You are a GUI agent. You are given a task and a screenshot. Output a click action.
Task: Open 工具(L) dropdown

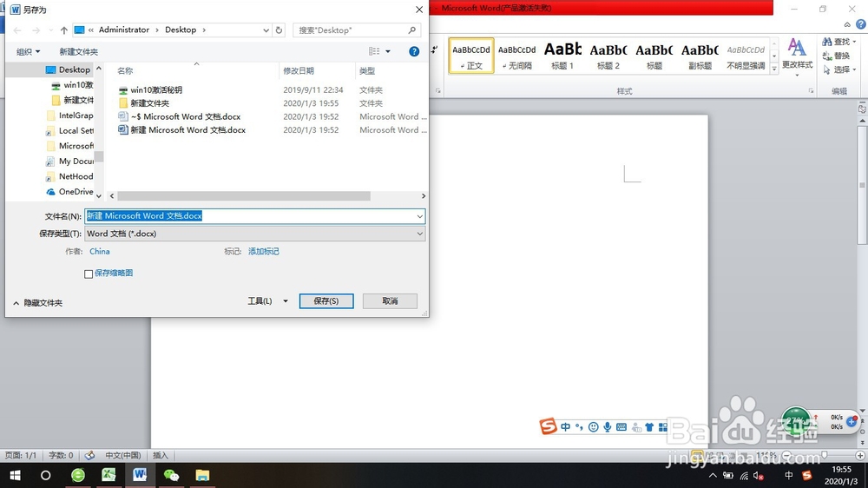pos(267,300)
